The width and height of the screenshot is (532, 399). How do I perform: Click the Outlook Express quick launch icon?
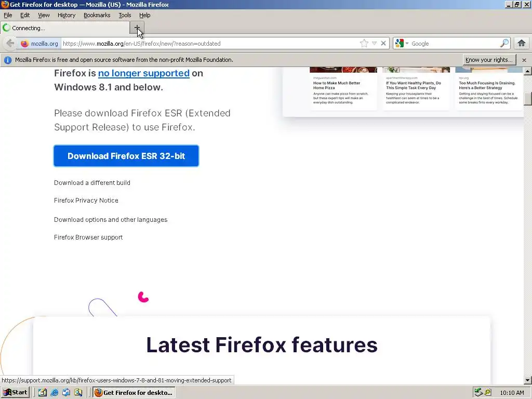[66, 393]
